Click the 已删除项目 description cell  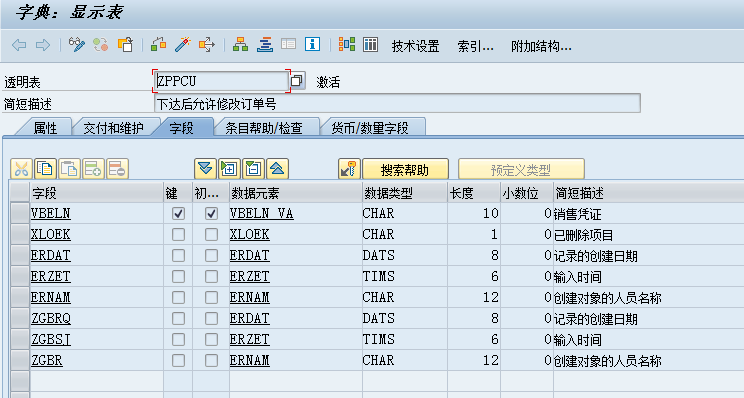pyautogui.click(x=648, y=235)
